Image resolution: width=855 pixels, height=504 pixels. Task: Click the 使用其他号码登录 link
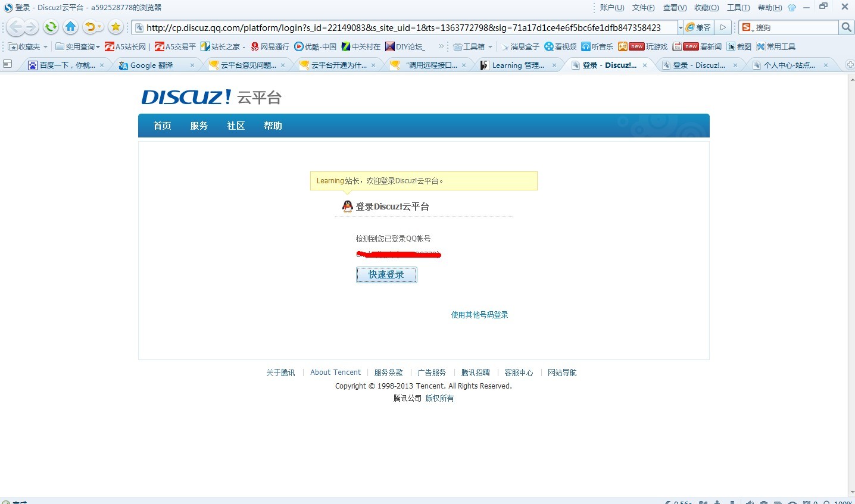coord(480,315)
